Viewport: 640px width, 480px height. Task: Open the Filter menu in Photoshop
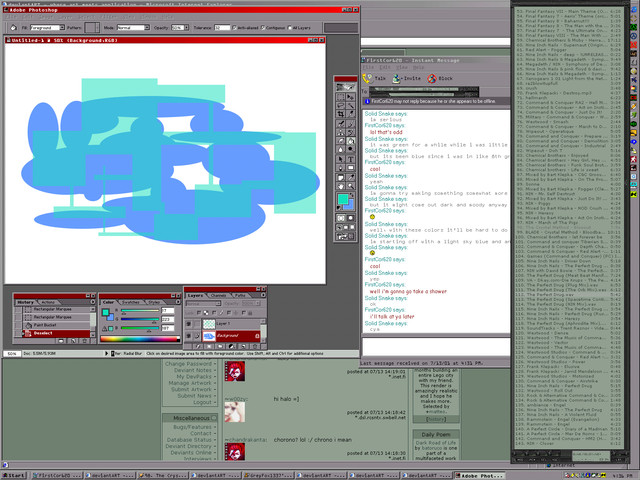pos(108,17)
